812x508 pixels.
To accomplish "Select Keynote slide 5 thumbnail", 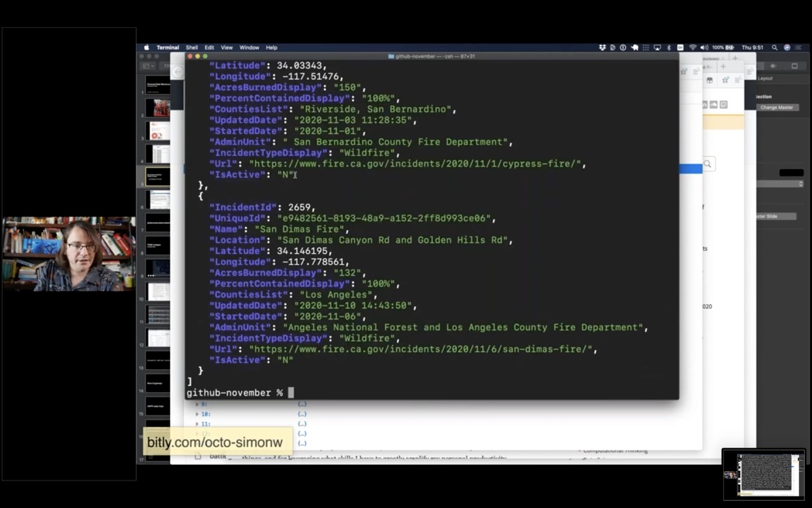I will tap(158, 177).
